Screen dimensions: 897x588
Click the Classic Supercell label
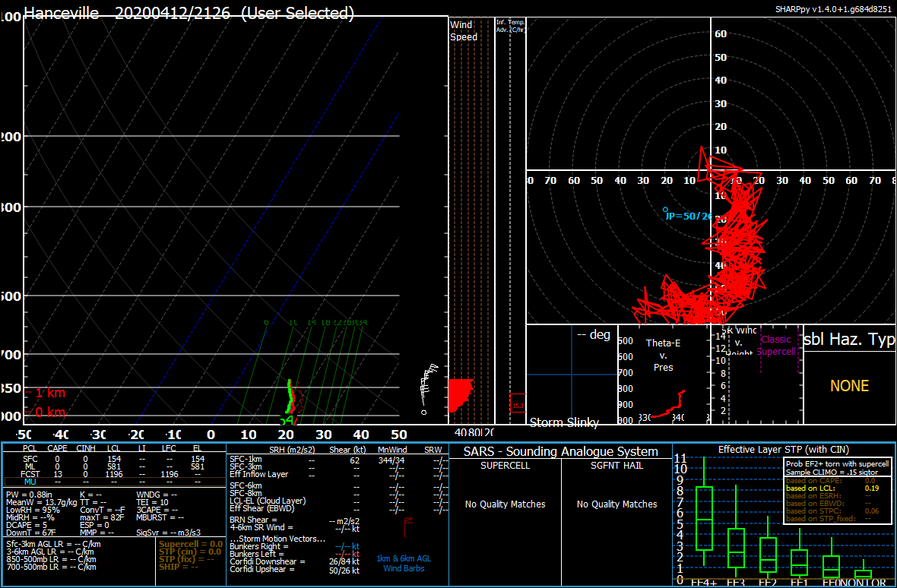tap(776, 345)
